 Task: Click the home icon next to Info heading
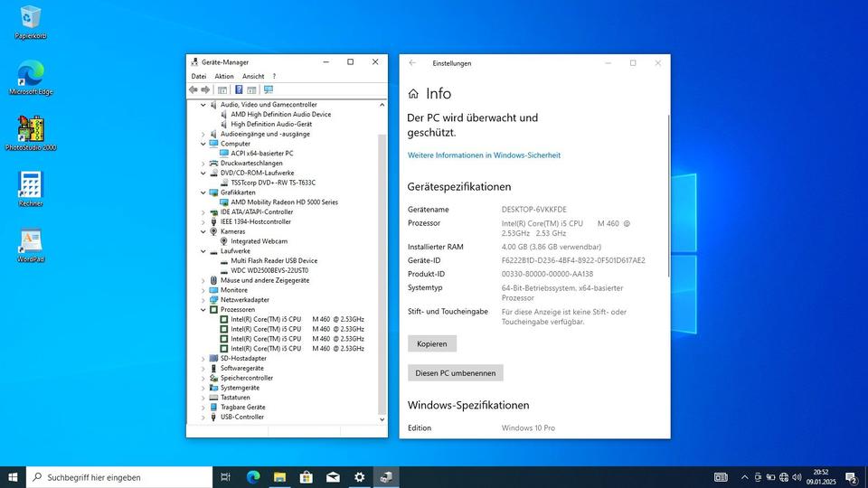(413, 93)
